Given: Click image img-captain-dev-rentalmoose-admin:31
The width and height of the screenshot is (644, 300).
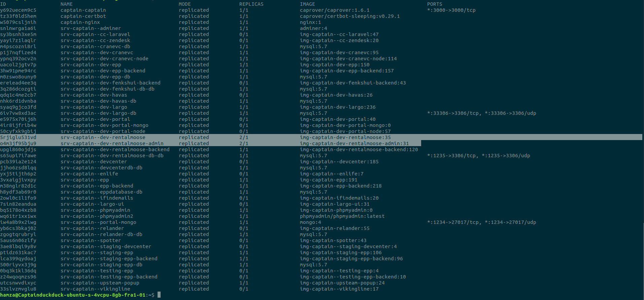Looking at the screenshot, I should [354, 143].
